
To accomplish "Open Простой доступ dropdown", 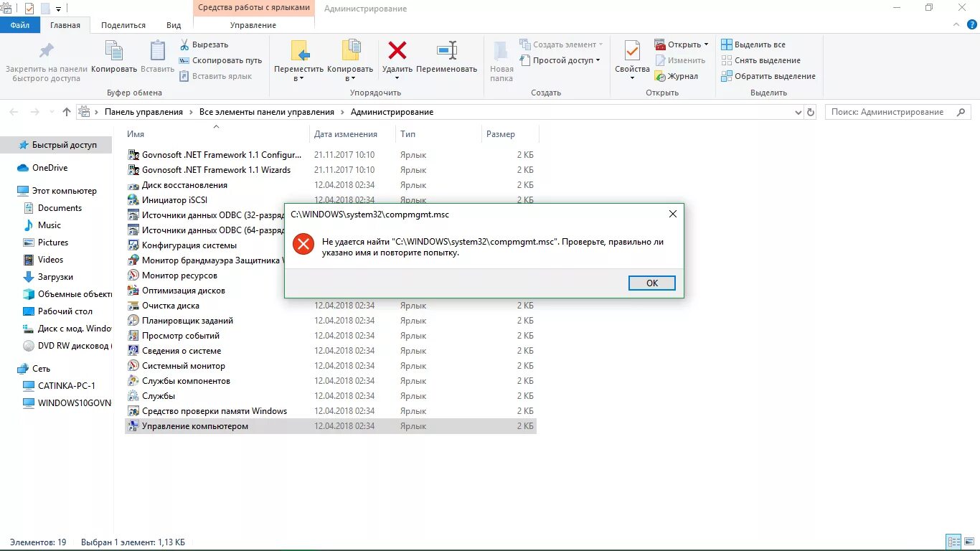I will 561,60.
